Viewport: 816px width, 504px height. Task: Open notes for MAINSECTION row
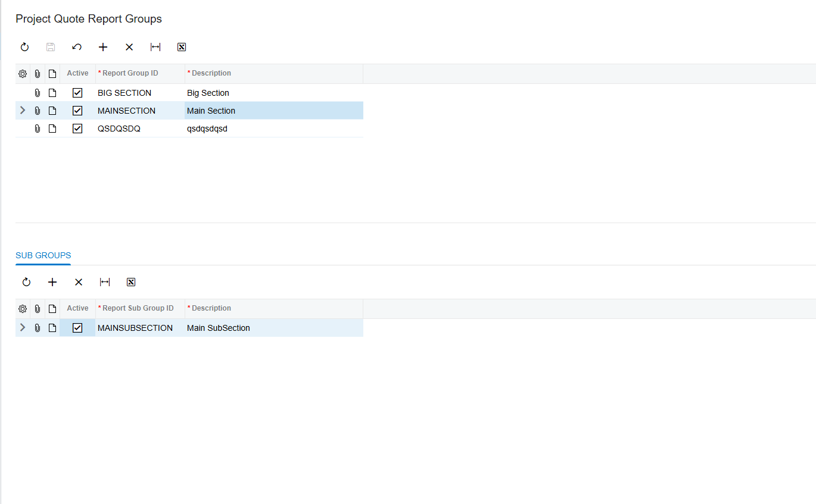52,111
